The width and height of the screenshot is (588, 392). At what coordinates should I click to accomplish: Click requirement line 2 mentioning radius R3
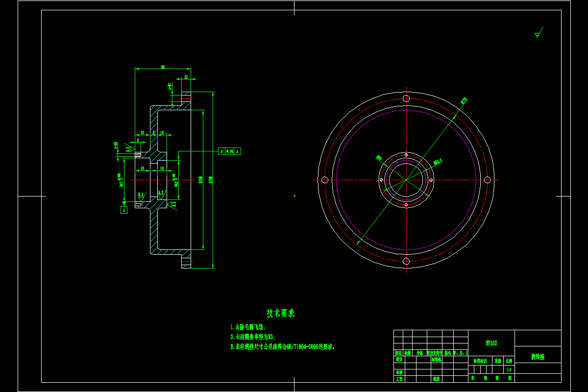(253, 337)
